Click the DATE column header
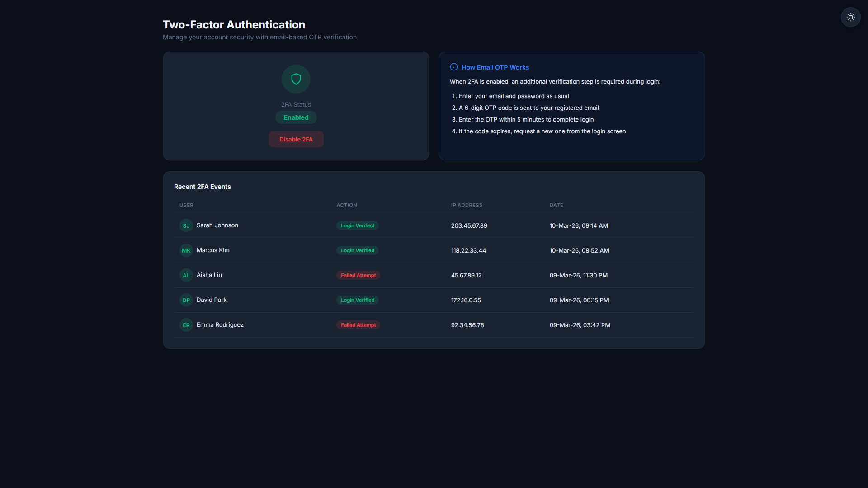This screenshot has width=868, height=488. [557, 205]
